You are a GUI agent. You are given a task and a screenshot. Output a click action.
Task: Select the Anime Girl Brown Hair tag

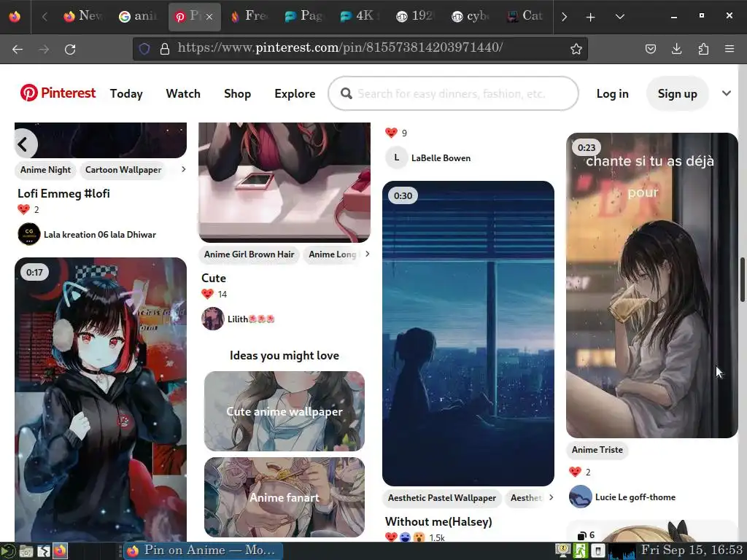tap(249, 254)
